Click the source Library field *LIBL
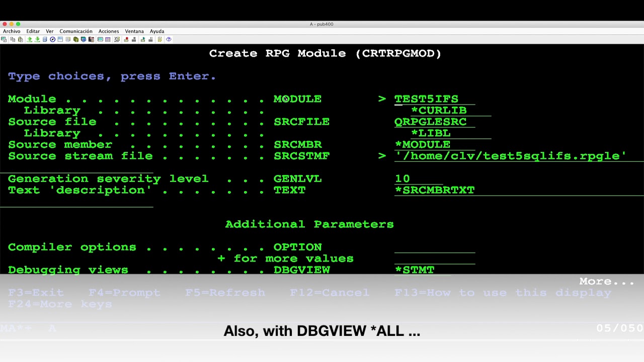Image resolution: width=644 pixels, height=362 pixels. point(451,133)
